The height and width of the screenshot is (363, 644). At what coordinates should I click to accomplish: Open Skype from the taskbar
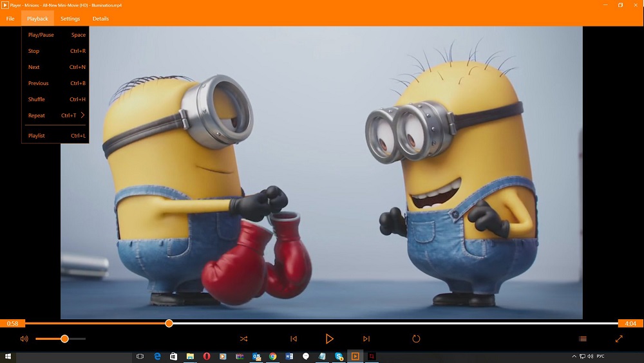point(339,357)
